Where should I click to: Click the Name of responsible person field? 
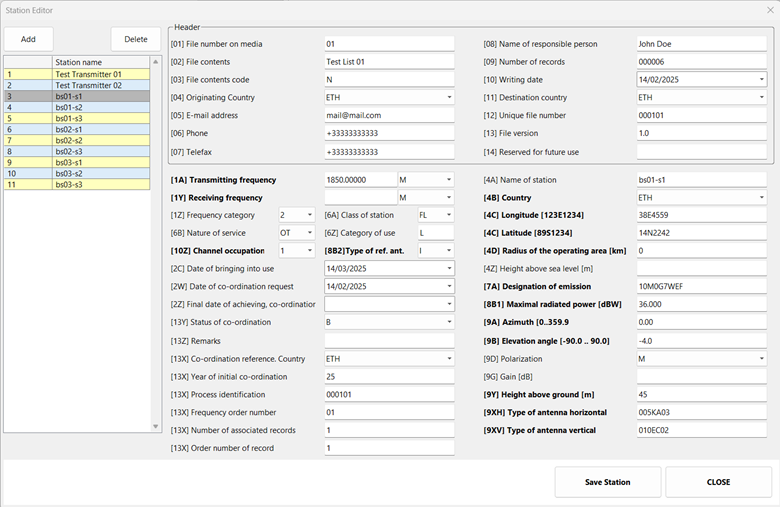click(701, 44)
